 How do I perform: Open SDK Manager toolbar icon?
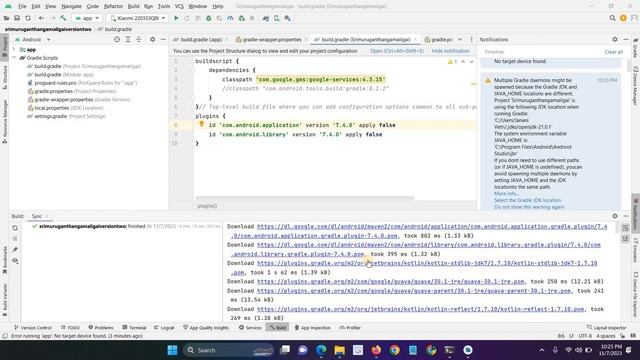click(x=288, y=18)
